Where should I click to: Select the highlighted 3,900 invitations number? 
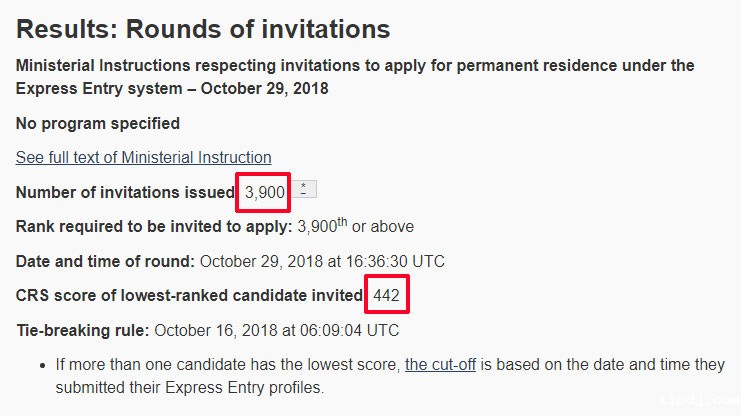tap(265, 192)
